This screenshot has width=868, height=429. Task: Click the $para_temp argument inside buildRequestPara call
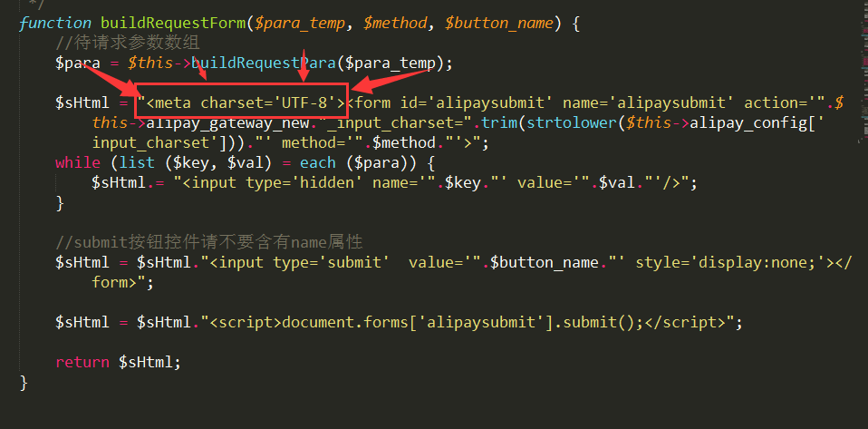[390, 63]
